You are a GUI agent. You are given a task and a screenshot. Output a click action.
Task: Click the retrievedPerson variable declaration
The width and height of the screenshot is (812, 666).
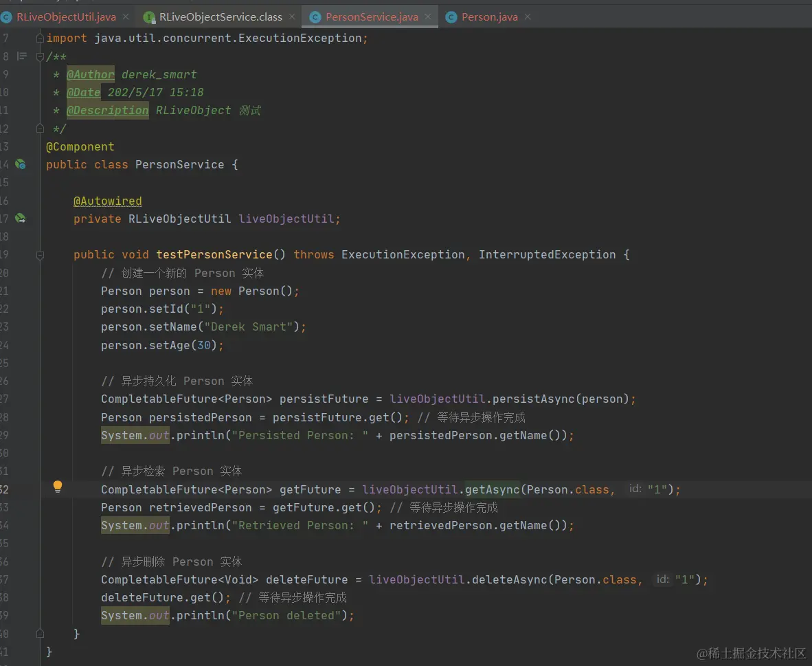point(201,508)
